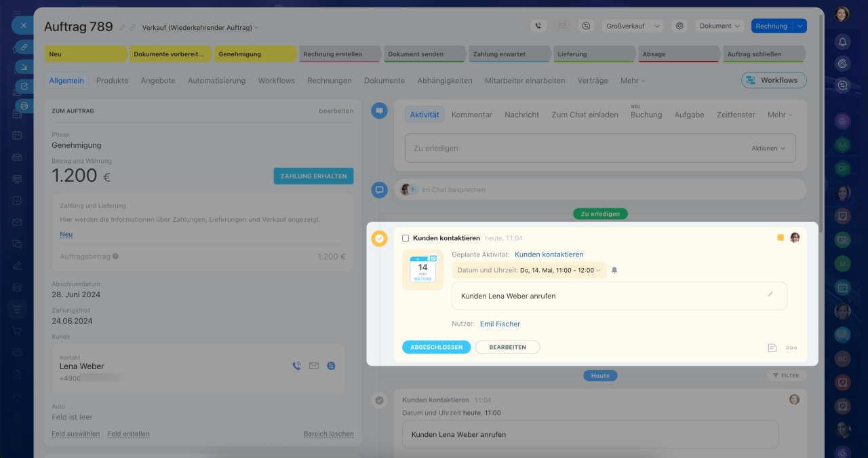Expand the Mehr dropdown in deal tabs
868x458 pixels.
pyautogui.click(x=633, y=80)
